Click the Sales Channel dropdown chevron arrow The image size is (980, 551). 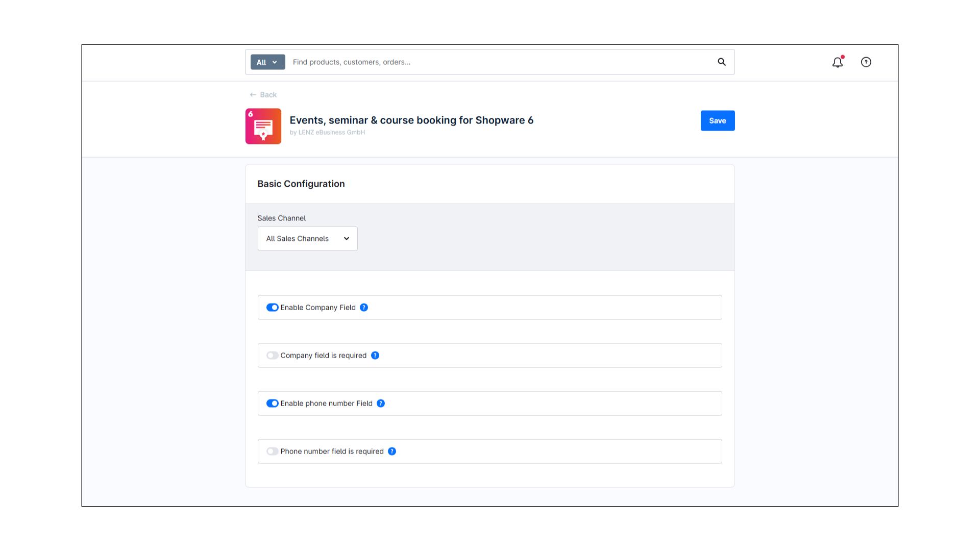coord(347,239)
